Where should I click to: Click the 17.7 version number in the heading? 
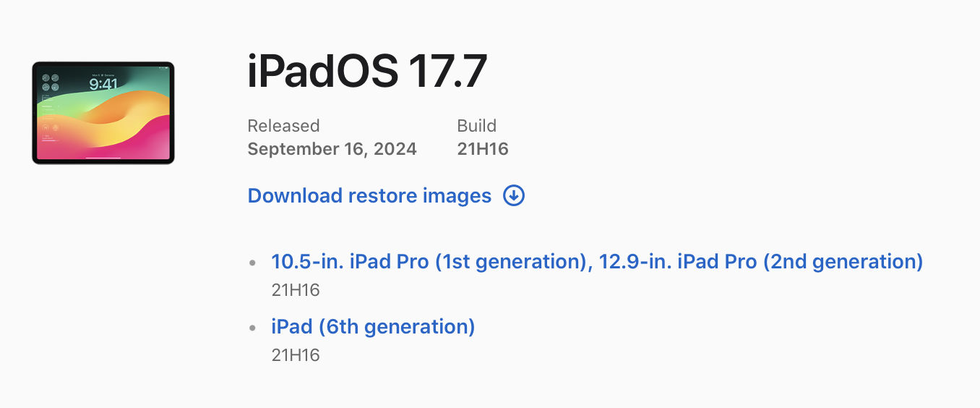pos(447,72)
